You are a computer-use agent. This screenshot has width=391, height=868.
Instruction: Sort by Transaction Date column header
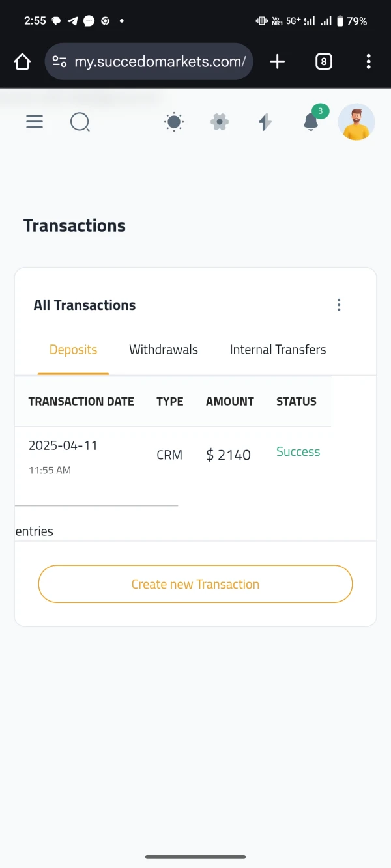click(x=81, y=402)
